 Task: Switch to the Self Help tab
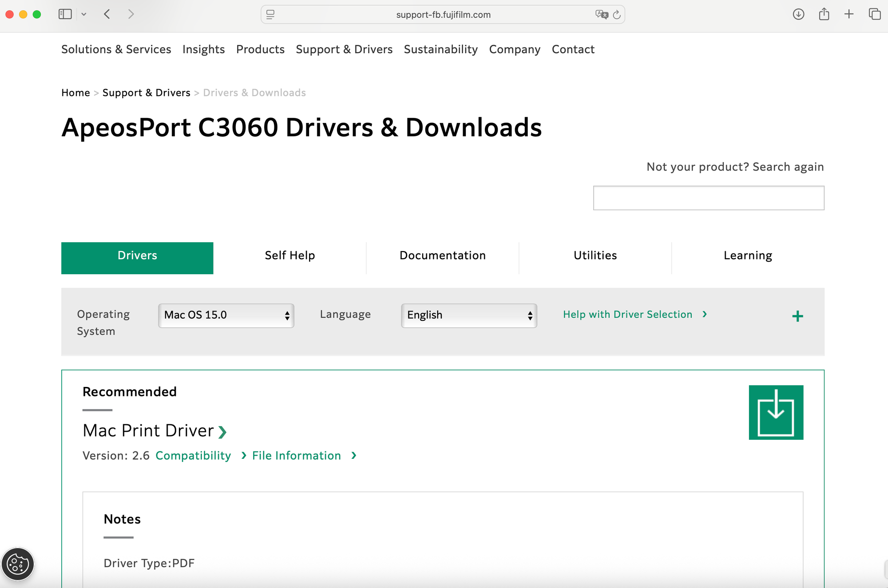coord(290,256)
